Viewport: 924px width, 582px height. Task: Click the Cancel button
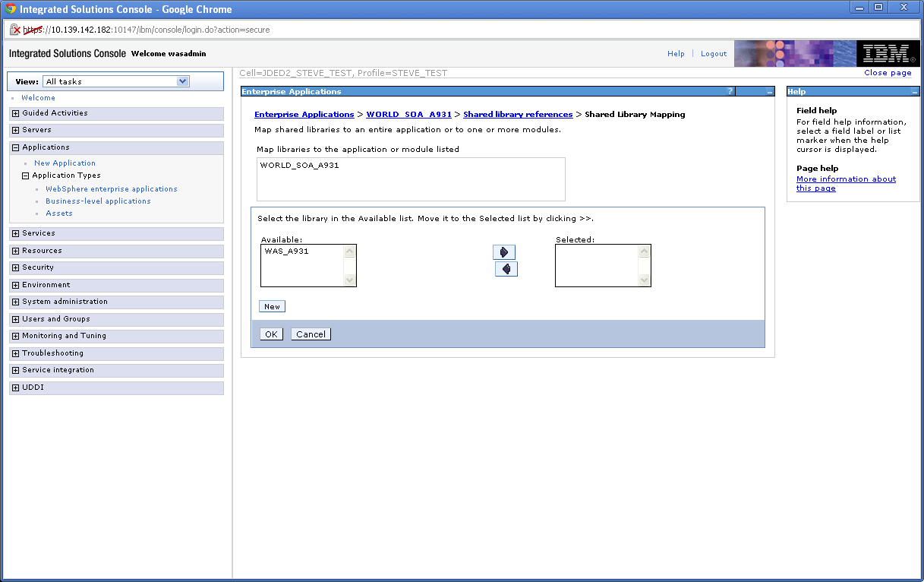pyautogui.click(x=311, y=334)
